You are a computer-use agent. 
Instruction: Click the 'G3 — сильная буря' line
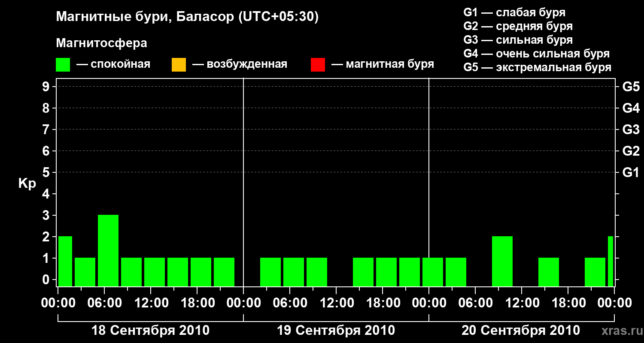[x=518, y=40]
